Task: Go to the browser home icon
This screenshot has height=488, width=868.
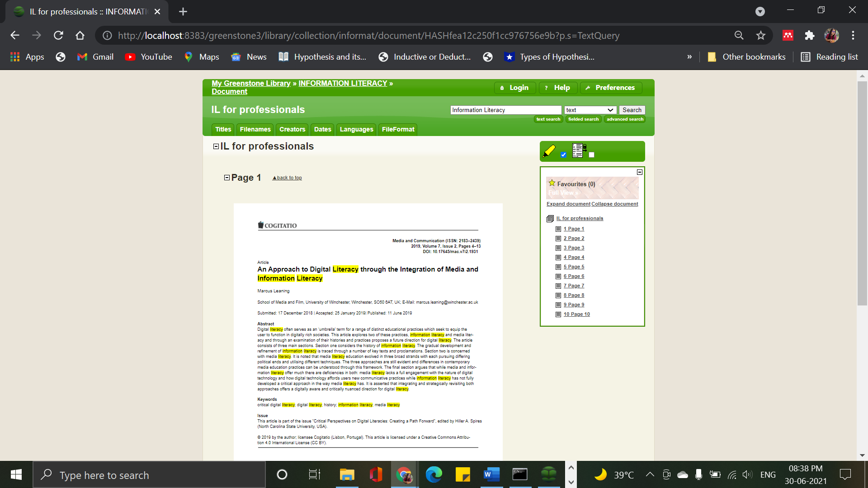Action: coord(80,35)
